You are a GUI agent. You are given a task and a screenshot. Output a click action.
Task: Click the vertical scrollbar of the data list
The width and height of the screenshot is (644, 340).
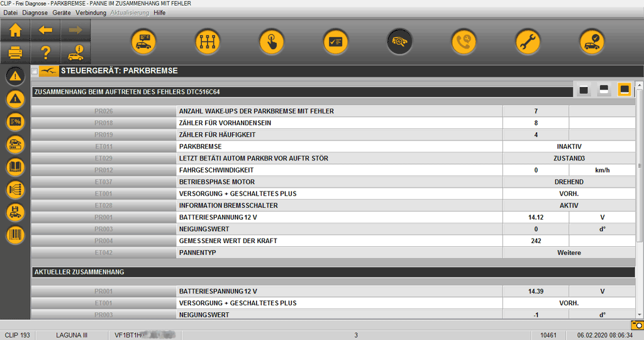640,189
